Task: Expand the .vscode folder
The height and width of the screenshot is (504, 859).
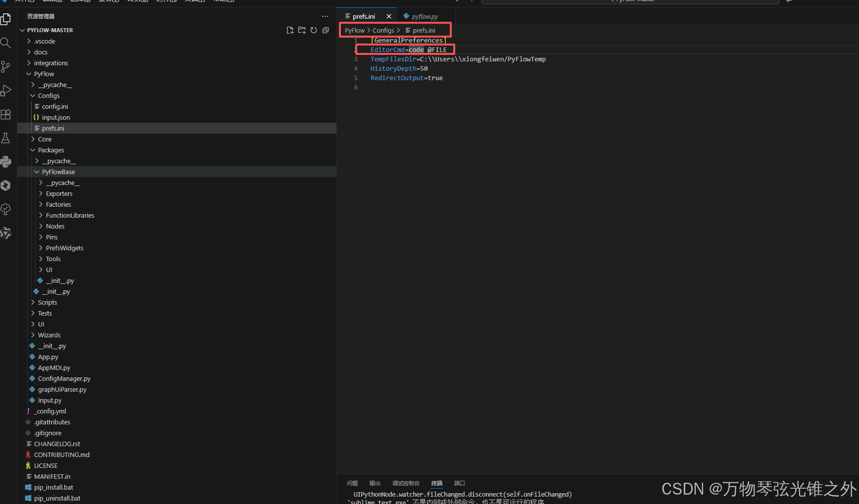Action: [45, 41]
